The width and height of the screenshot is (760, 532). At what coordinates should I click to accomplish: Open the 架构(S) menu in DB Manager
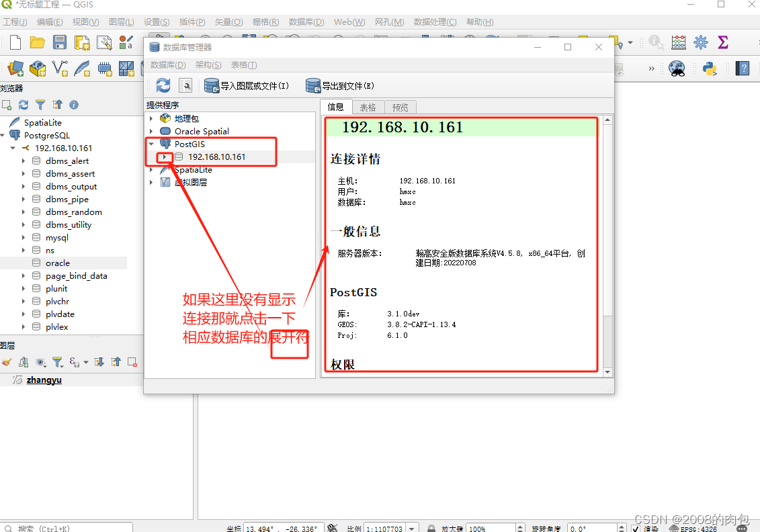pyautogui.click(x=208, y=65)
